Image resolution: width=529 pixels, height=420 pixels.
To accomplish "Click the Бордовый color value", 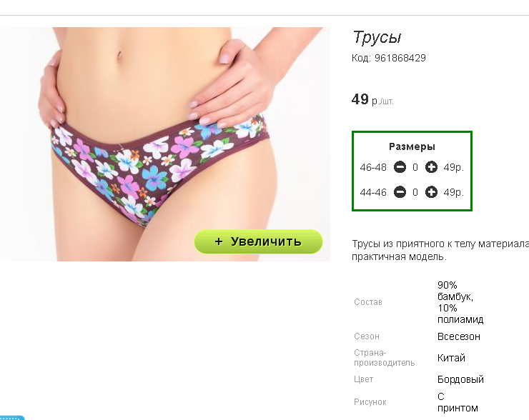I will [460, 379].
